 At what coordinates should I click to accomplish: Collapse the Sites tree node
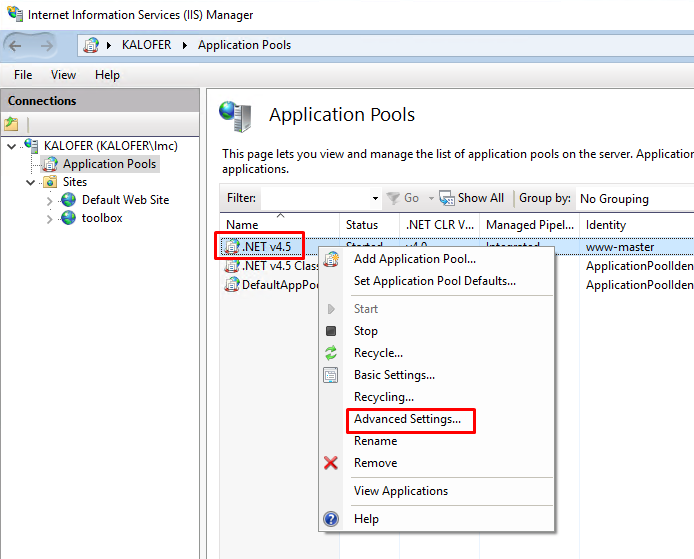click(x=31, y=182)
